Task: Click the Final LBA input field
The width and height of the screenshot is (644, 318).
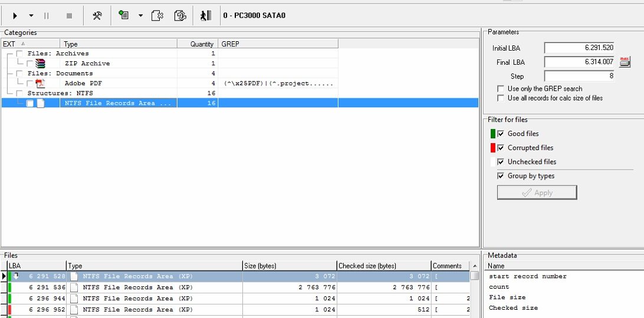Action: 579,62
